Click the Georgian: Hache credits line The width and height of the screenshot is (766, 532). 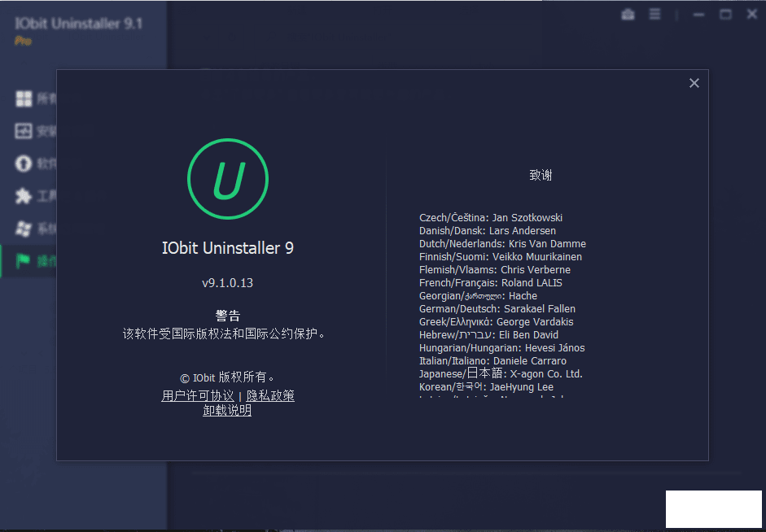coord(478,296)
